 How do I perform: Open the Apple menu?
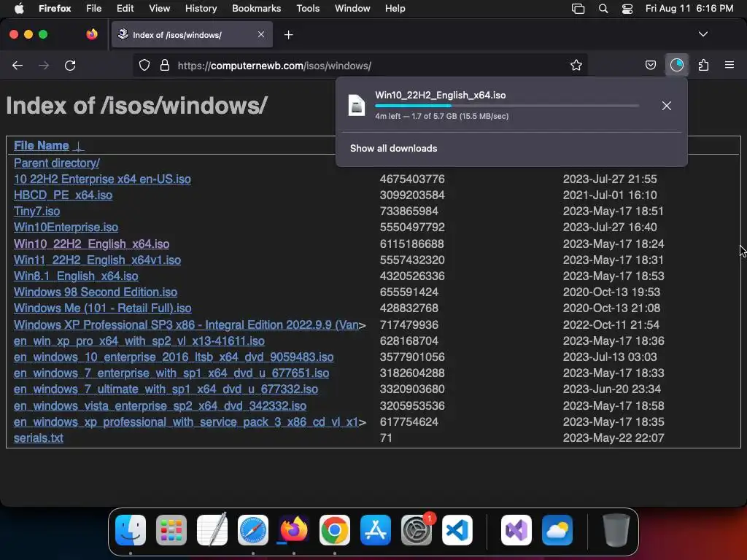(x=19, y=8)
